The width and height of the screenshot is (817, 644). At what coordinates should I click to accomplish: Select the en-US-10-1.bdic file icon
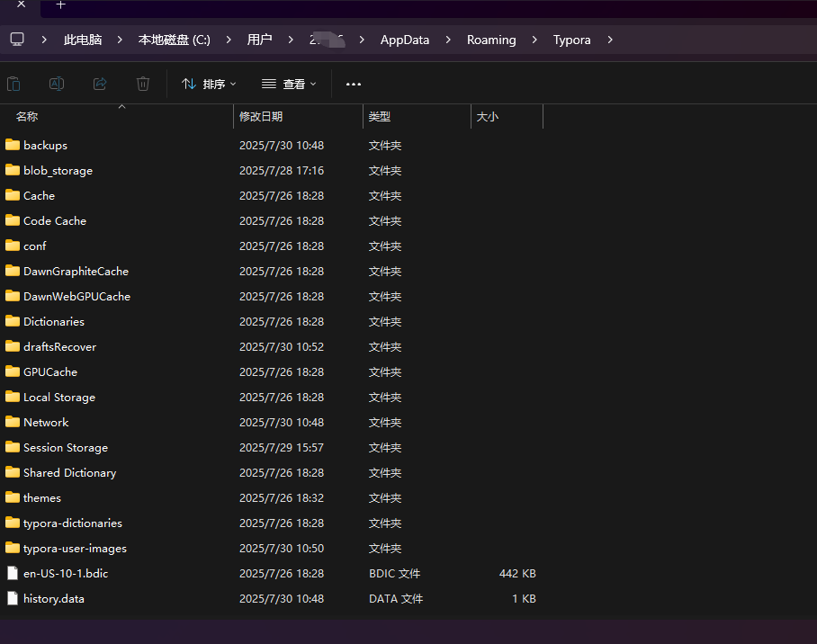(13, 573)
